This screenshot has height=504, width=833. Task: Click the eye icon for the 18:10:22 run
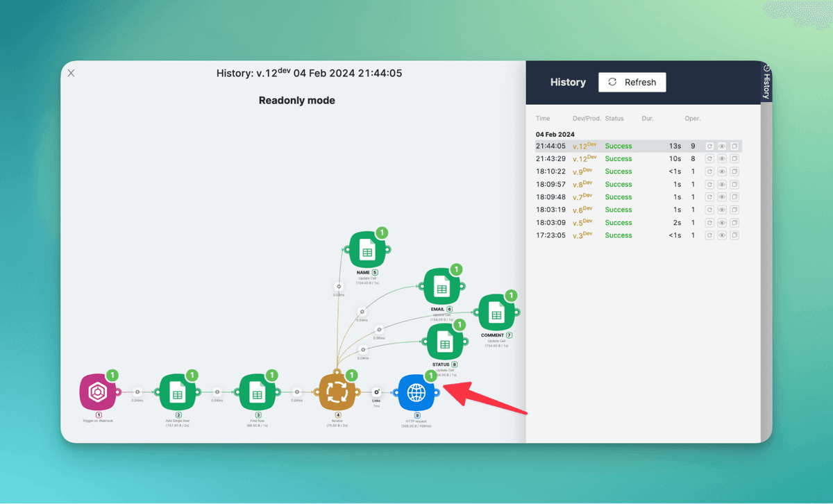point(722,171)
